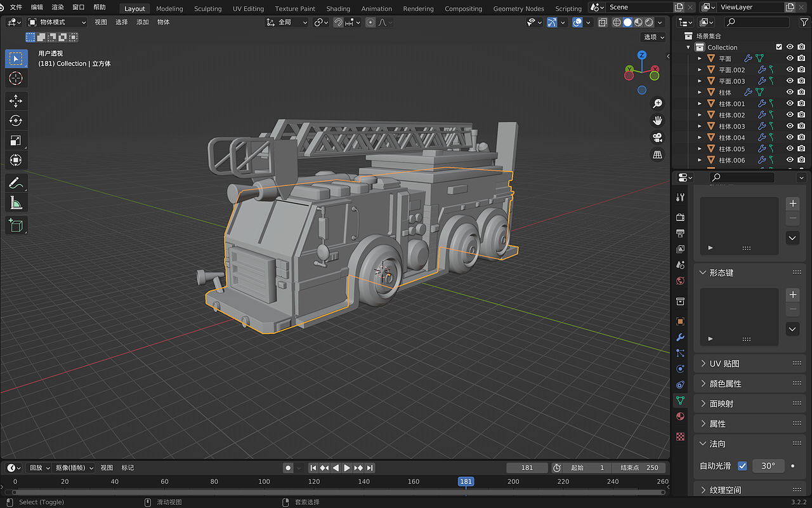Expand the UV 贴图 panel

(749, 363)
